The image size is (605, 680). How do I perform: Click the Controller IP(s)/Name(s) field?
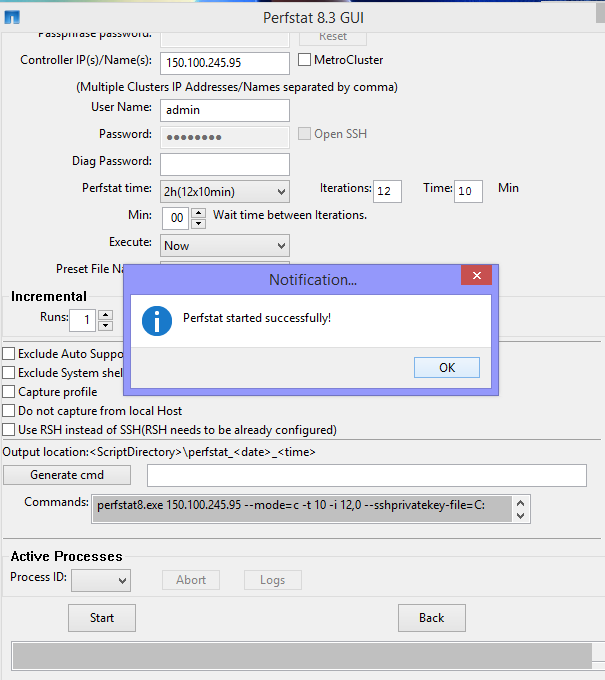point(225,63)
